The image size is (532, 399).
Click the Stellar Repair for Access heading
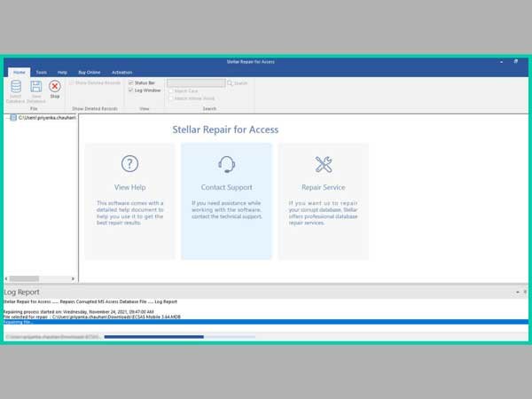[x=225, y=129]
